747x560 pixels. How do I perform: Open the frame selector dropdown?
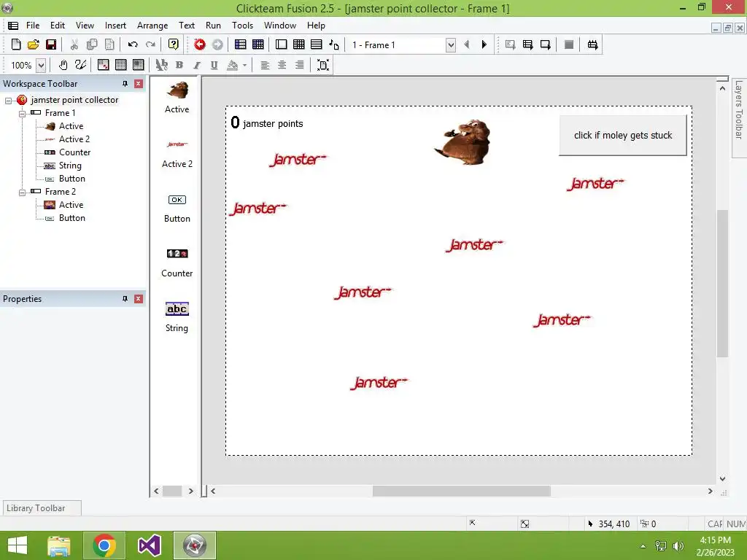coord(451,45)
